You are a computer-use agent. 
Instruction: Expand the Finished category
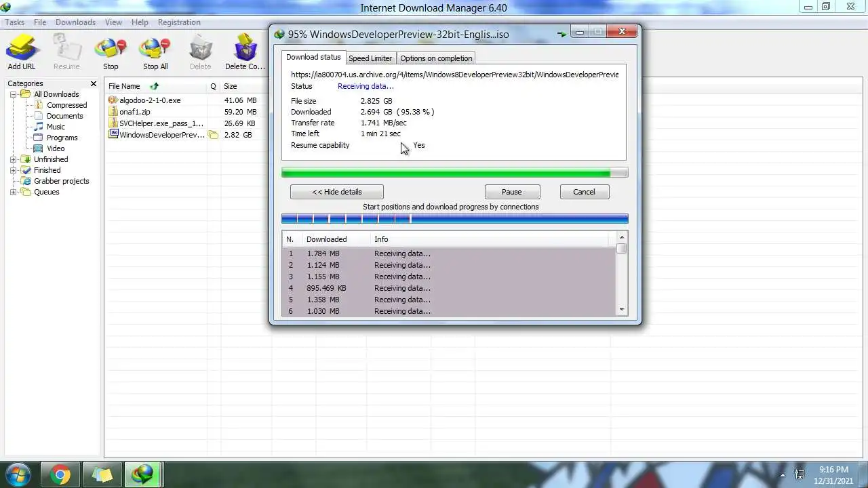tap(13, 170)
